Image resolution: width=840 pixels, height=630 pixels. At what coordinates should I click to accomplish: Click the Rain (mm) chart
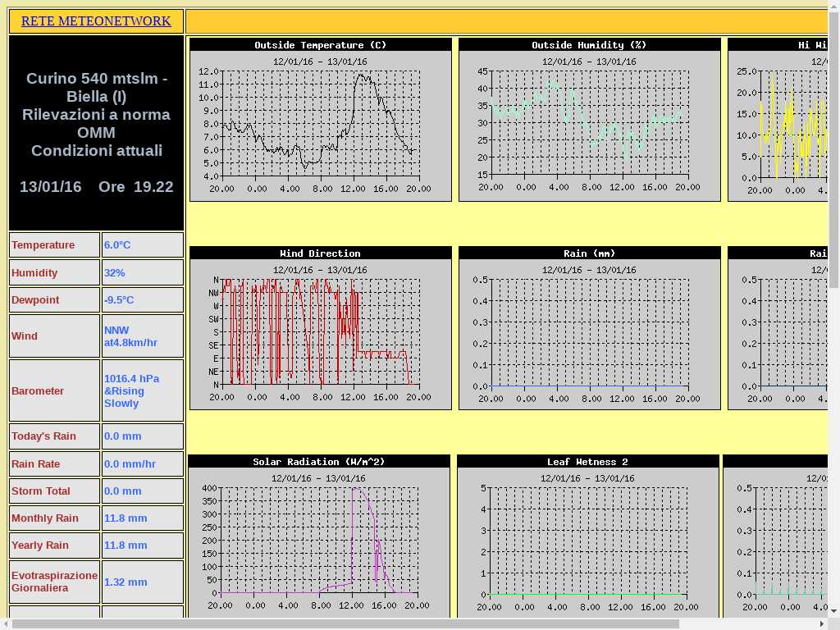pyautogui.click(x=590, y=328)
